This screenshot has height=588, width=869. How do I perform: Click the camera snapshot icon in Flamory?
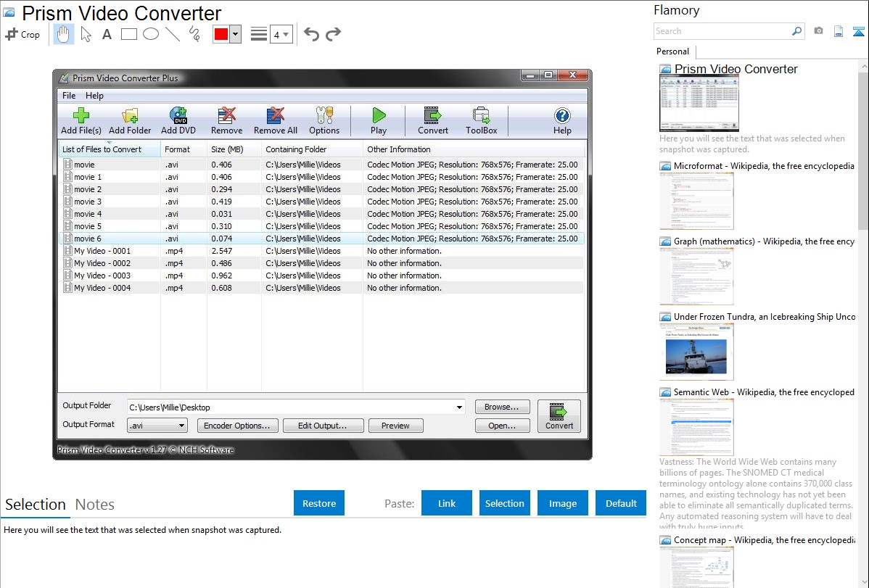(x=818, y=31)
